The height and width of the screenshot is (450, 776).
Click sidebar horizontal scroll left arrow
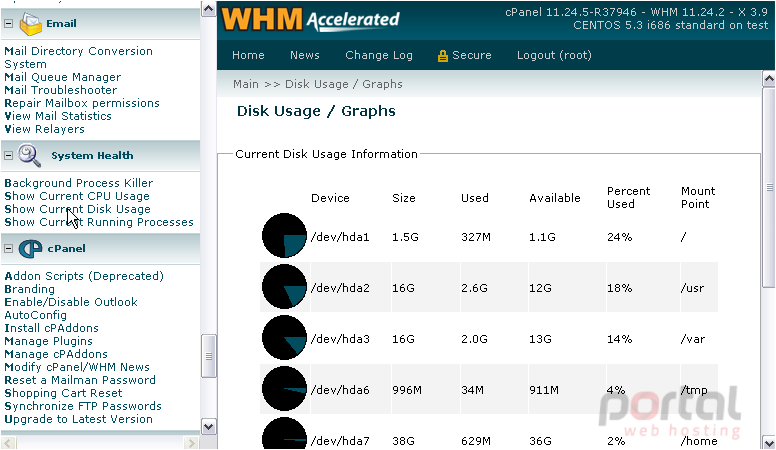click(x=8, y=443)
